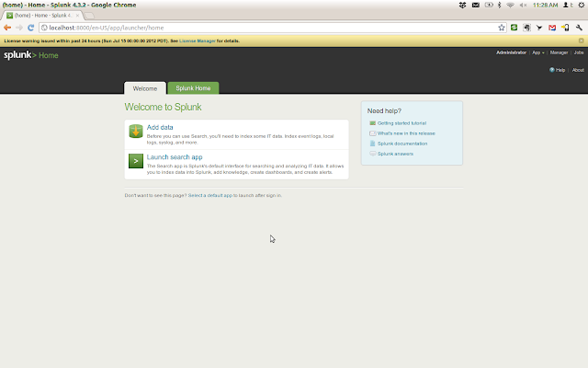Click the browser back arrow
Image resolution: width=588 pixels, height=368 pixels.
tap(7, 28)
